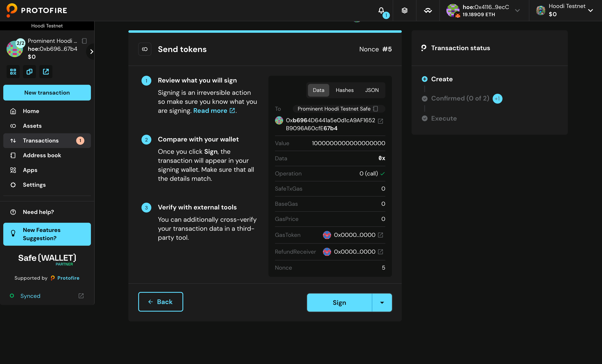This screenshot has width=602, height=364.
Task: Select the Data tab
Action: [318, 90]
